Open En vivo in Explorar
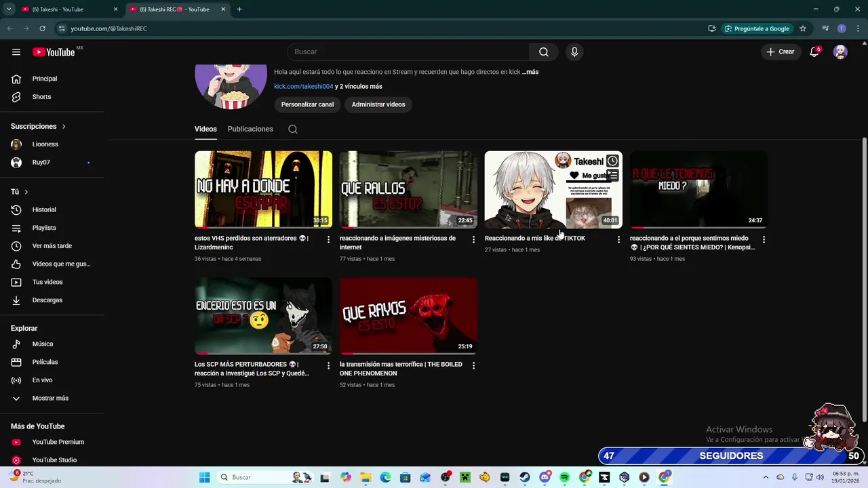This screenshot has width=868, height=488. pyautogui.click(x=50, y=380)
